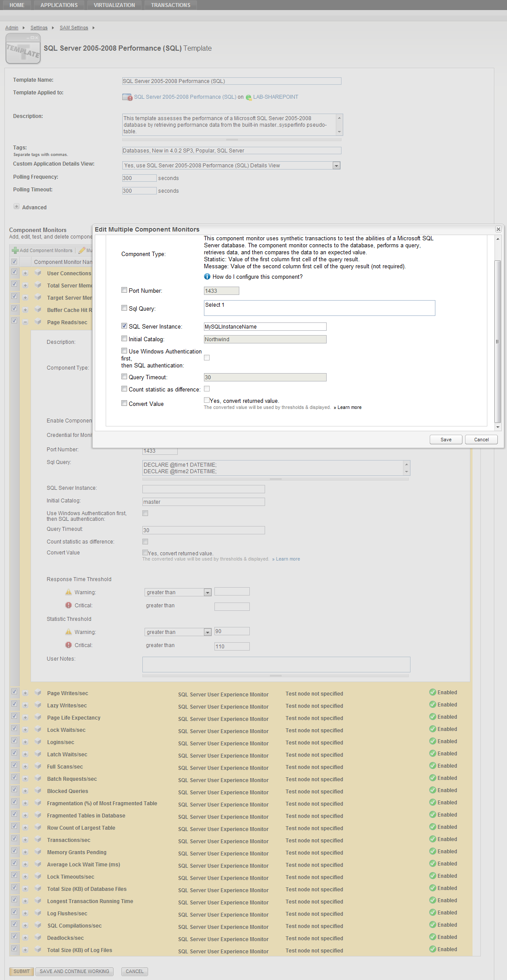Open the Custom Application Details View dropdown
This screenshot has height=980, width=507.
(336, 166)
